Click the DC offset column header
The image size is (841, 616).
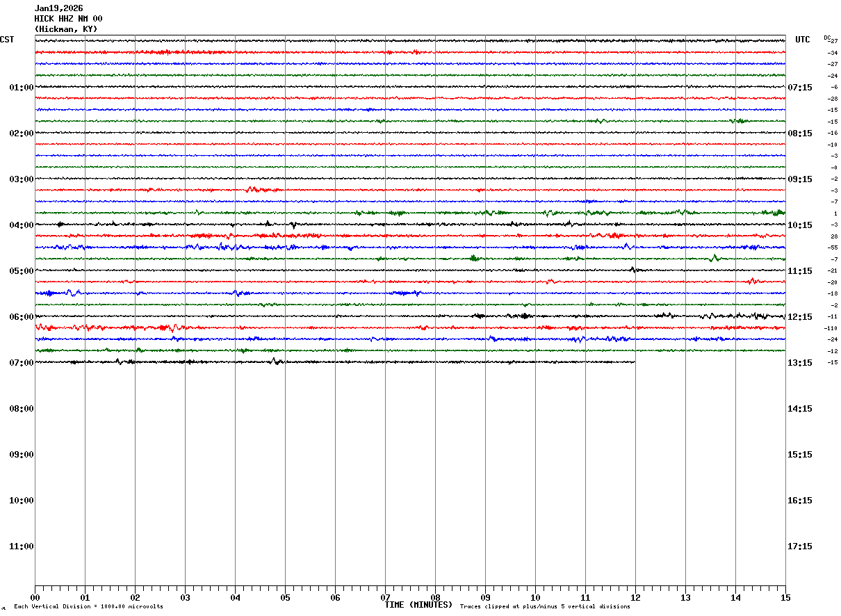click(x=827, y=38)
